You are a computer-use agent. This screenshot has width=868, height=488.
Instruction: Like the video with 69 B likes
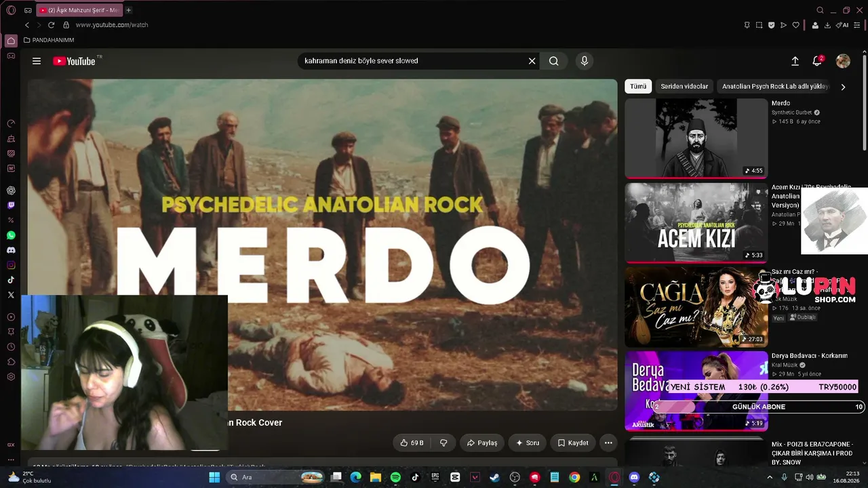click(x=412, y=443)
